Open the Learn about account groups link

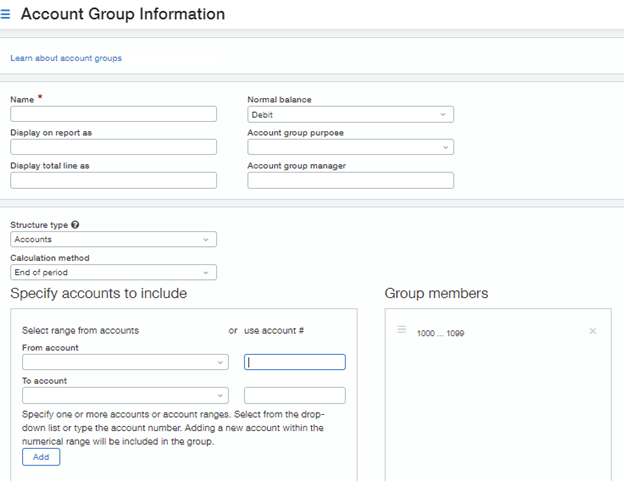(66, 58)
